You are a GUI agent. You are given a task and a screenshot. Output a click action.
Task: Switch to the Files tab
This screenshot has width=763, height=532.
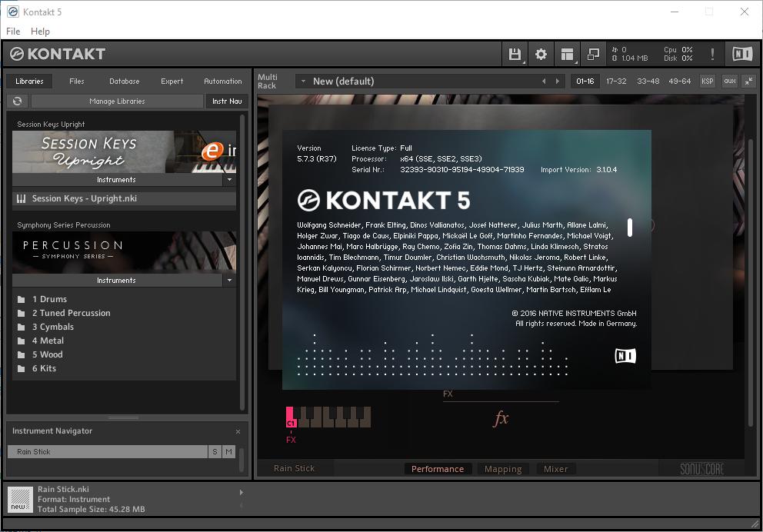[76, 81]
